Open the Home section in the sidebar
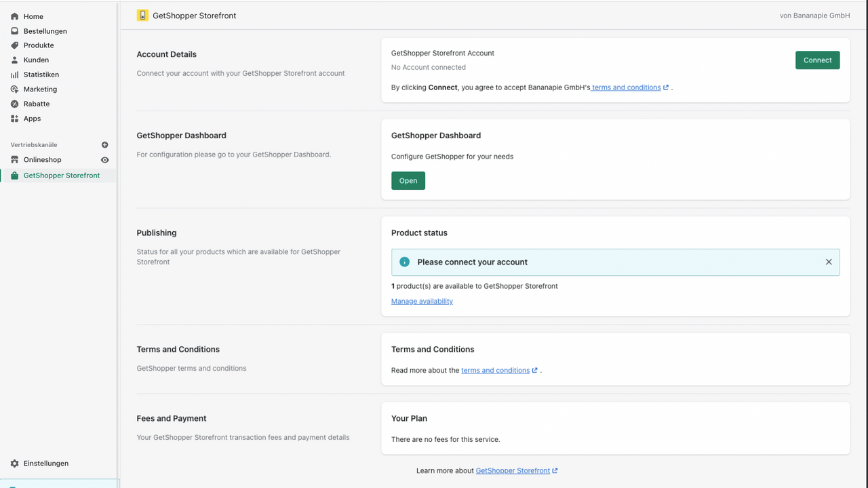This screenshot has width=868, height=488. [x=33, y=16]
